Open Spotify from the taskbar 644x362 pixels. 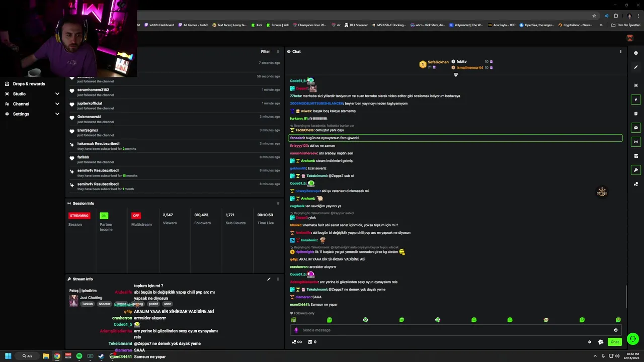pyautogui.click(x=79, y=356)
